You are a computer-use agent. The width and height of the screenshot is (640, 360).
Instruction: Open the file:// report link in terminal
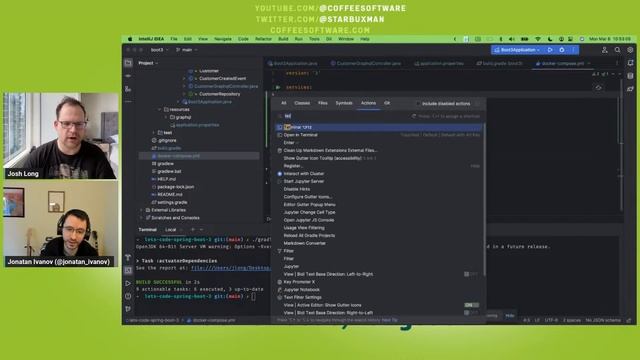point(231,268)
